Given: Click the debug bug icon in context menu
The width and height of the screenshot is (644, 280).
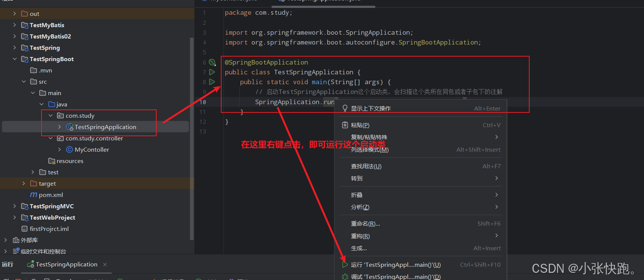Looking at the screenshot, I should [x=345, y=277].
